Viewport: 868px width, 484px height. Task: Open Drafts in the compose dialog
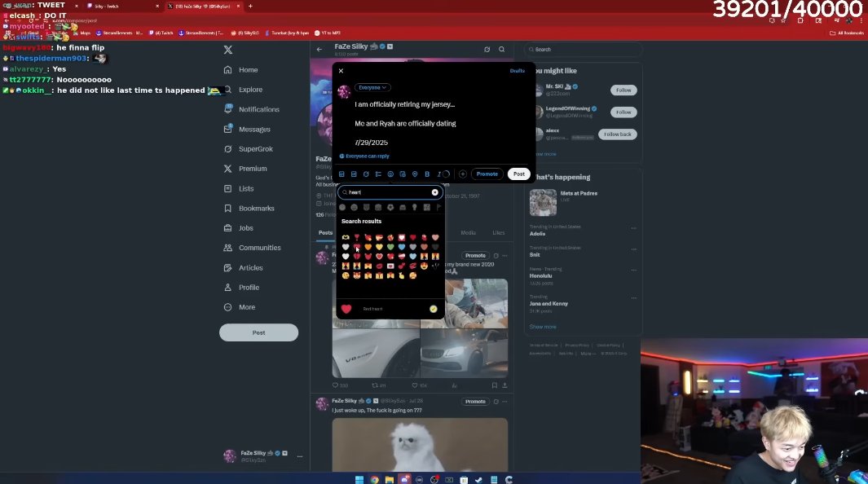517,71
